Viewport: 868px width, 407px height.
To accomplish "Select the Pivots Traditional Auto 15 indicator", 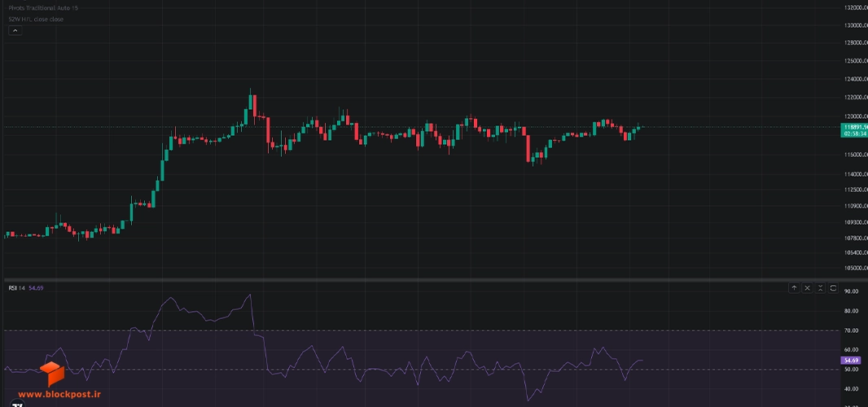I will pyautogui.click(x=42, y=8).
